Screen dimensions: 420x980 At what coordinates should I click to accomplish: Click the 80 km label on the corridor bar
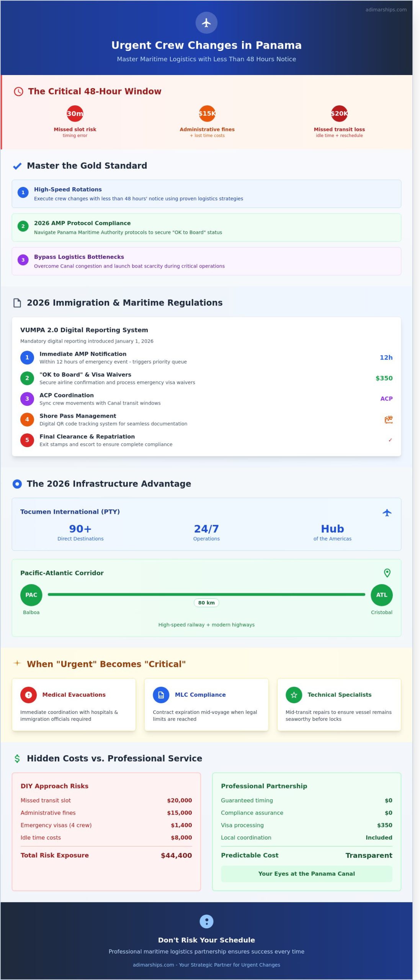(x=206, y=603)
